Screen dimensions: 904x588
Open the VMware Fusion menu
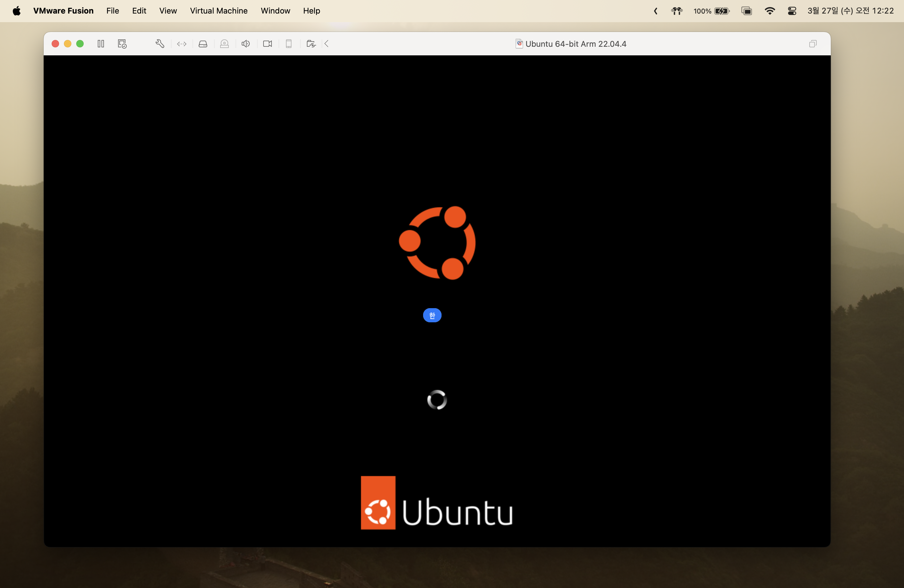tap(63, 11)
